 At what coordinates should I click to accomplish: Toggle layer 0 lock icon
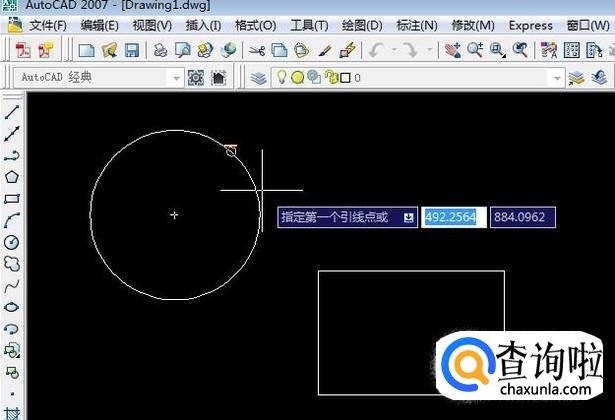click(x=331, y=77)
